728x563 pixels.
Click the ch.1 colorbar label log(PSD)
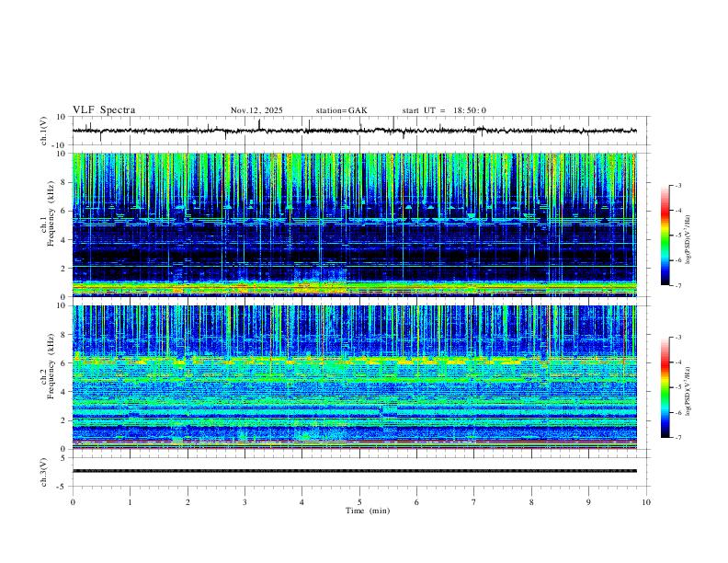click(688, 240)
